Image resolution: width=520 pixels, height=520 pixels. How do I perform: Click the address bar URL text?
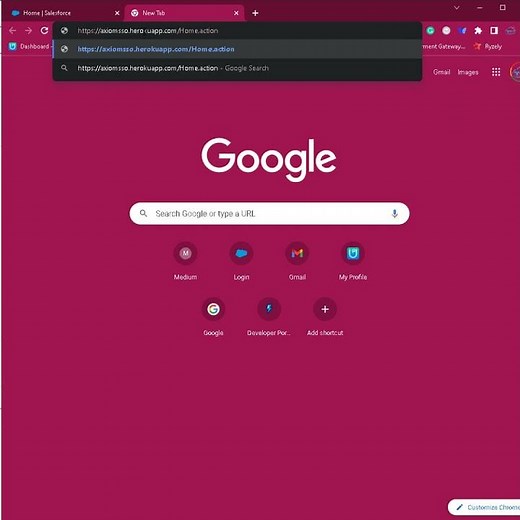pos(148,31)
